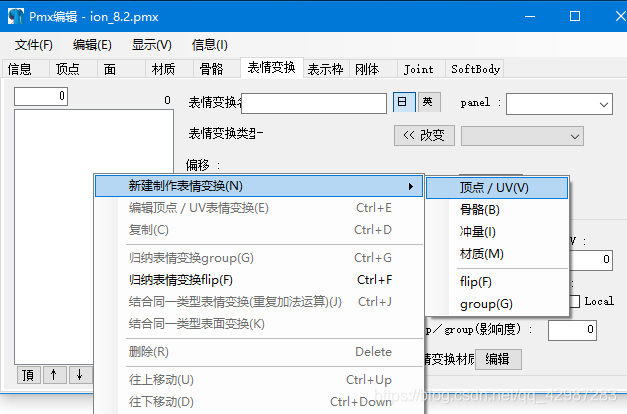Switch to the 信息 tab
Screen dimensions: 627x414
tap(26, 69)
